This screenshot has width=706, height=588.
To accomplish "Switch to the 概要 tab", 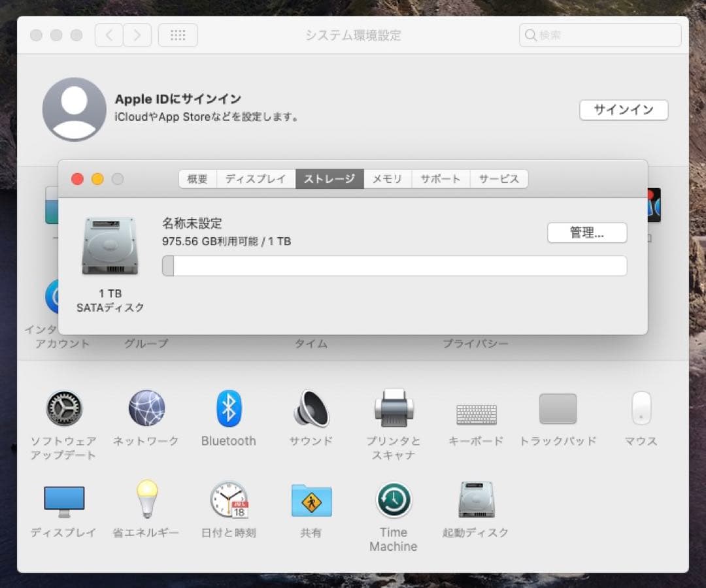I will [x=196, y=178].
